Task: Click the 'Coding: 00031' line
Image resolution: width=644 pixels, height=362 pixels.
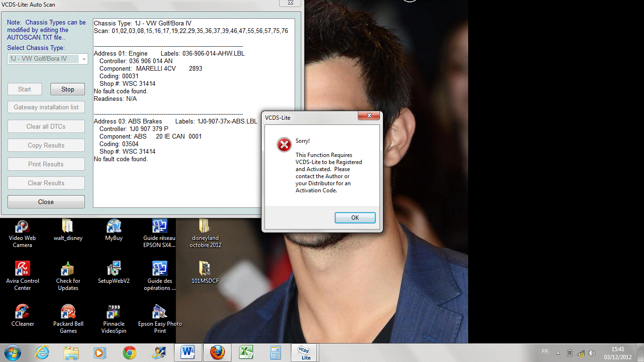Action: click(x=119, y=76)
